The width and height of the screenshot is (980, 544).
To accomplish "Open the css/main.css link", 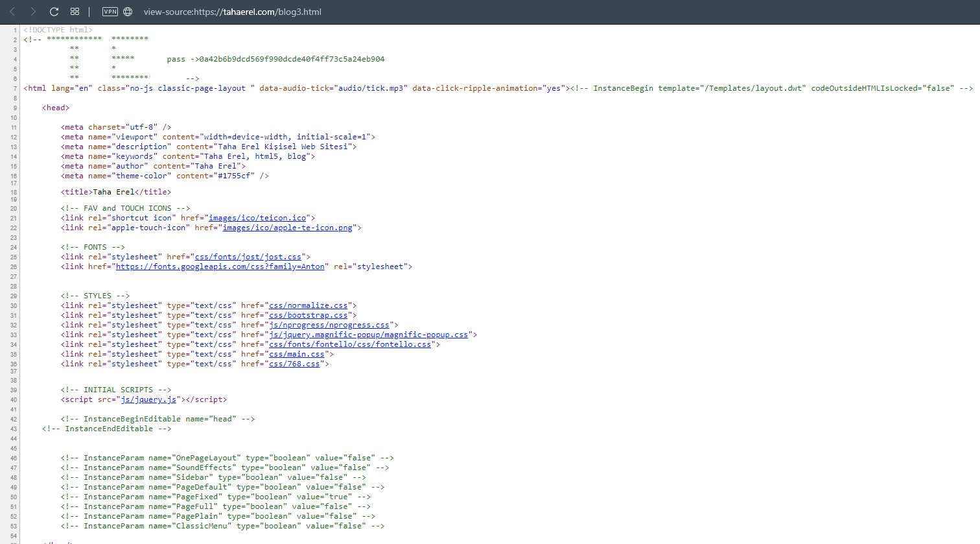I will (x=297, y=354).
